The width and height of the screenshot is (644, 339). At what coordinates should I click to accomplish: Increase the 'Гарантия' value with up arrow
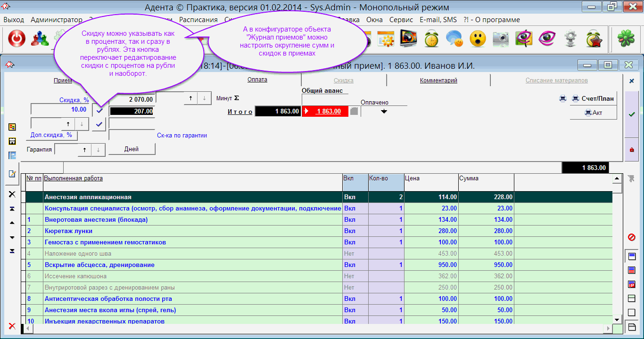pyautogui.click(x=84, y=149)
